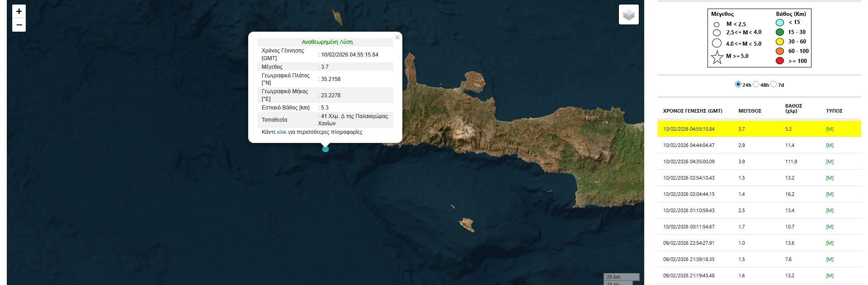
Task: Click the 'κλικ' link for more information
Action: pos(282,132)
